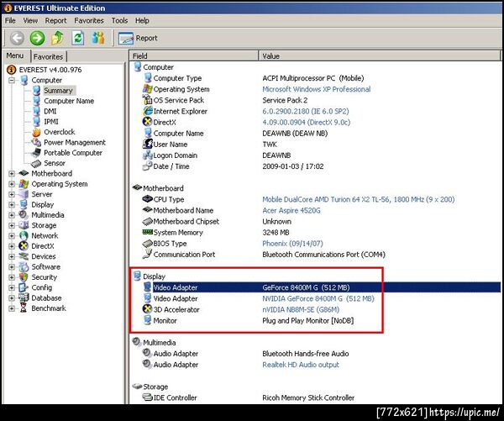
Task: Open the Microsoft Windows XP Professional link
Action: pos(317,89)
